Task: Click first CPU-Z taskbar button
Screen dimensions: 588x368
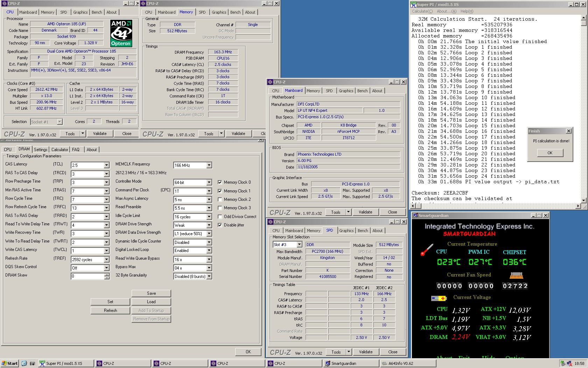Action: point(122,363)
